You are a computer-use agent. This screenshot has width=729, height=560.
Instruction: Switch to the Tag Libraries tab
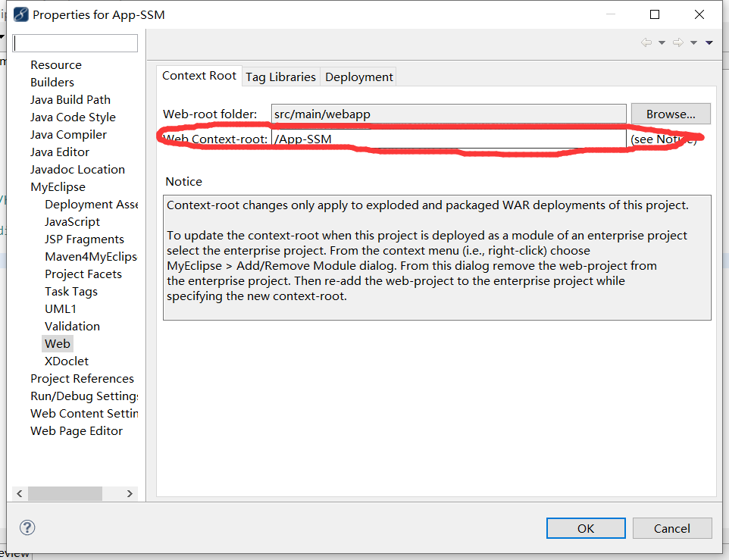click(281, 77)
